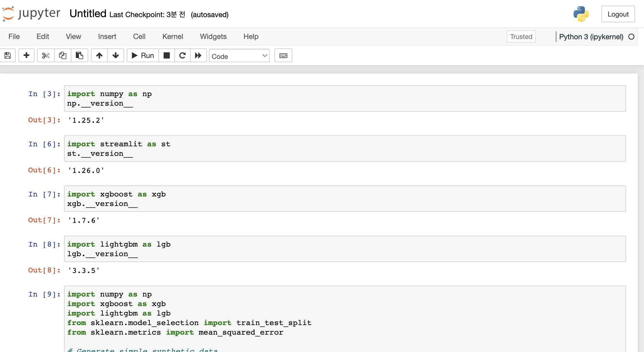Viewport: 644px width, 352px height.
Task: Open the Help menu
Action: tap(251, 36)
